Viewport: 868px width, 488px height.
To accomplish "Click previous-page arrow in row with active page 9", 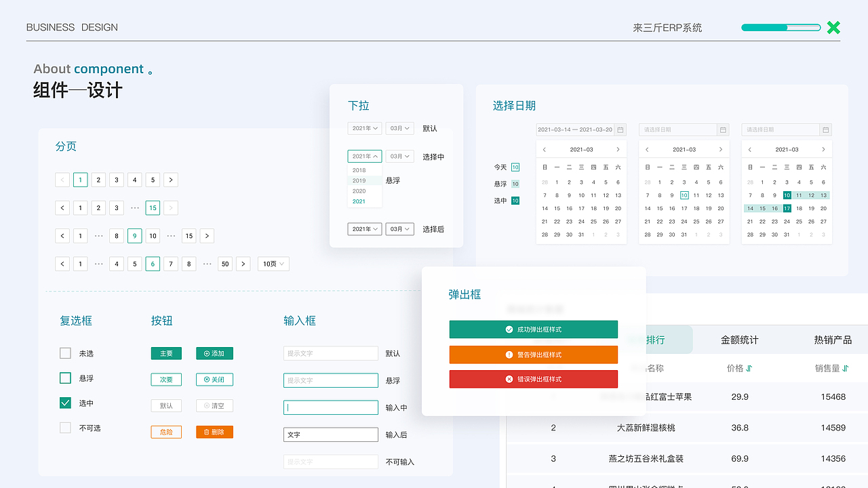I will point(62,236).
